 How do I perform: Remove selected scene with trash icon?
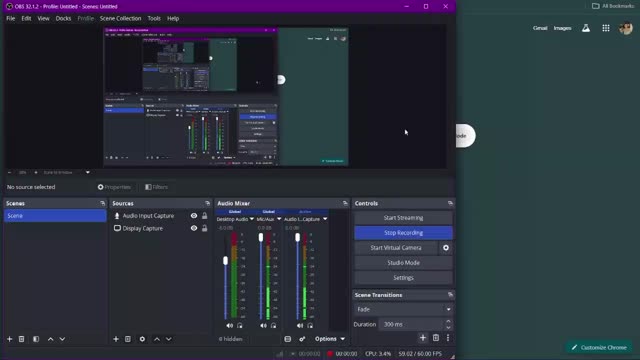point(22,339)
